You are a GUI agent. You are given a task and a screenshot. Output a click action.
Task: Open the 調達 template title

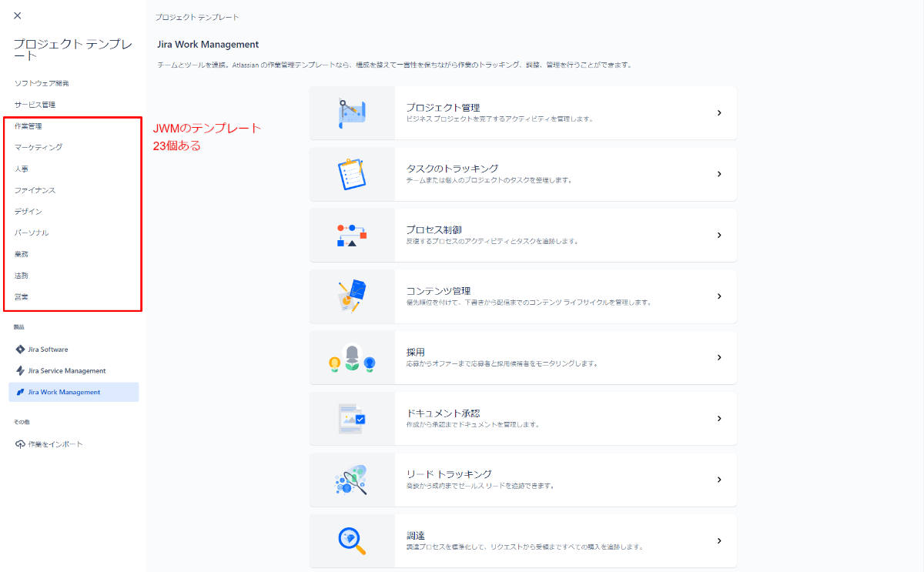pyautogui.click(x=416, y=535)
